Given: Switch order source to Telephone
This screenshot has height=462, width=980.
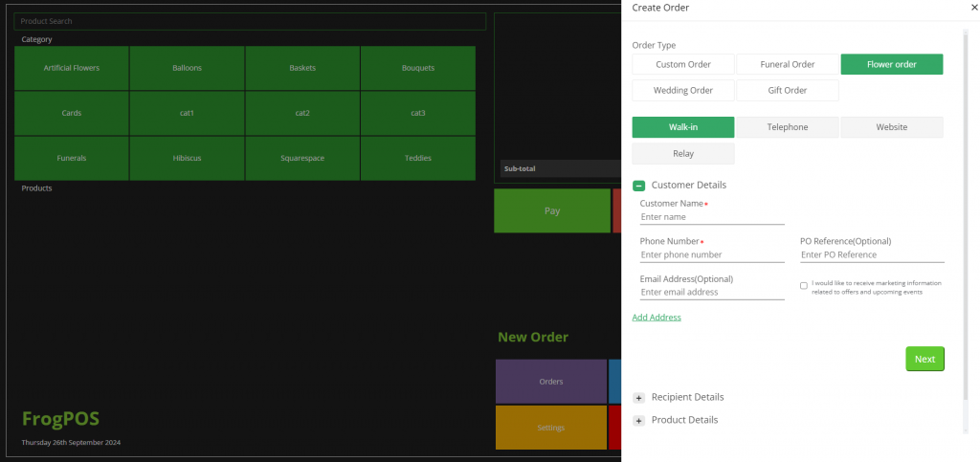Looking at the screenshot, I should [788, 127].
